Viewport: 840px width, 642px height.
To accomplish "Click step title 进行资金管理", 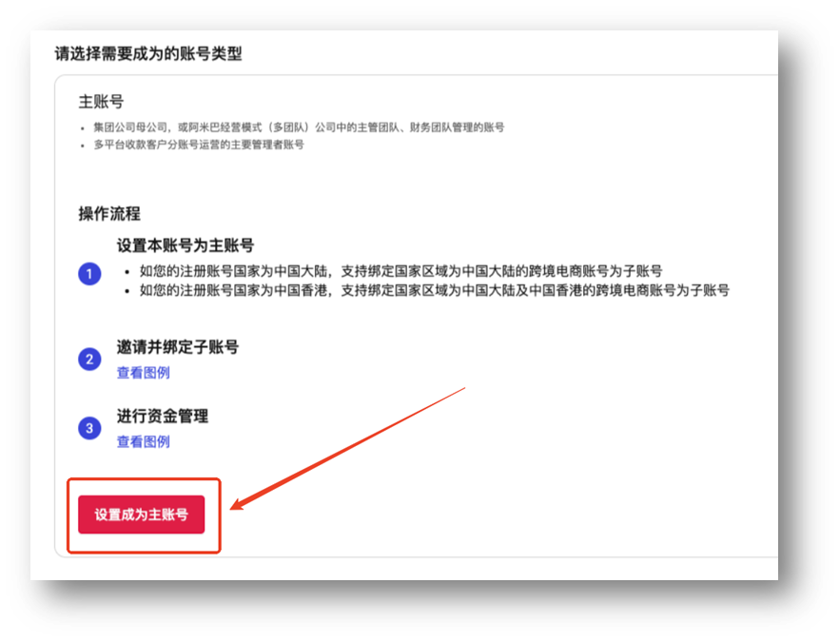I will pyautogui.click(x=163, y=416).
